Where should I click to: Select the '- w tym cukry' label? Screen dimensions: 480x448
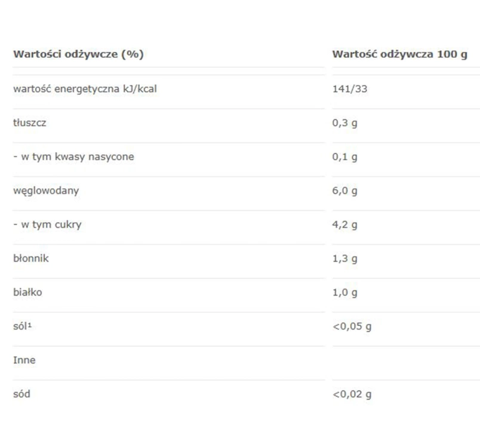tap(47, 225)
